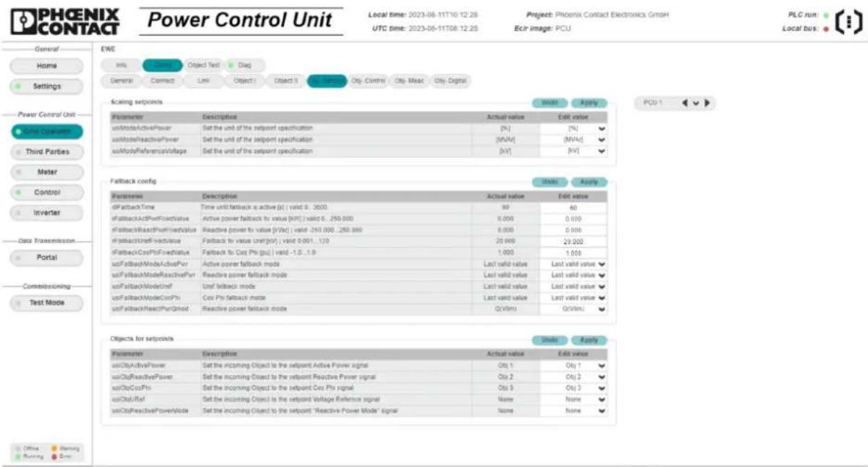Open the General sub-tab
The height and width of the screenshot is (467, 868).
pyautogui.click(x=122, y=81)
